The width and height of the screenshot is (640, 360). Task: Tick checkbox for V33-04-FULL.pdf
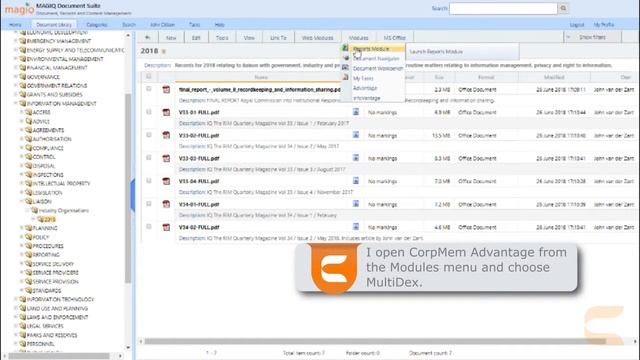tap(149, 180)
